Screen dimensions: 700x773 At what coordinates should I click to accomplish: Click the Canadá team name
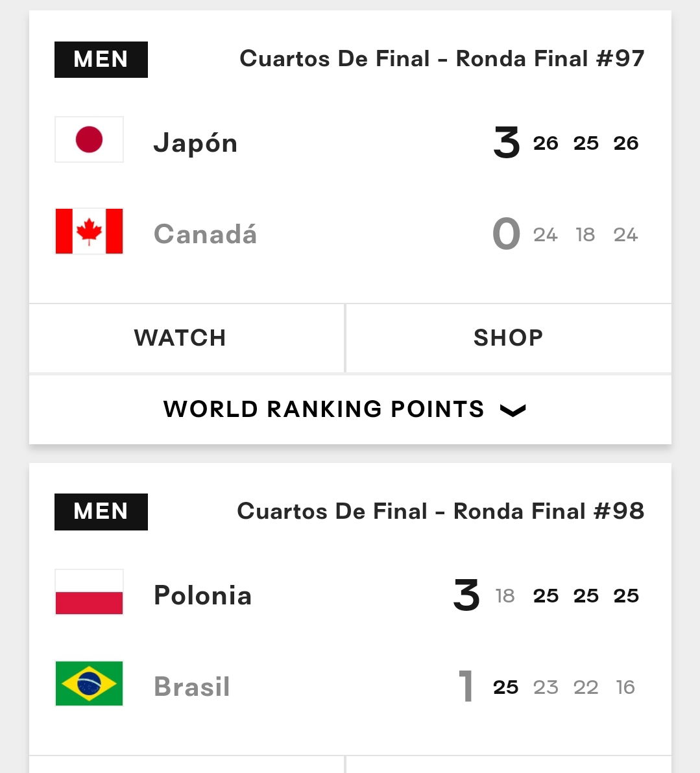tap(205, 234)
